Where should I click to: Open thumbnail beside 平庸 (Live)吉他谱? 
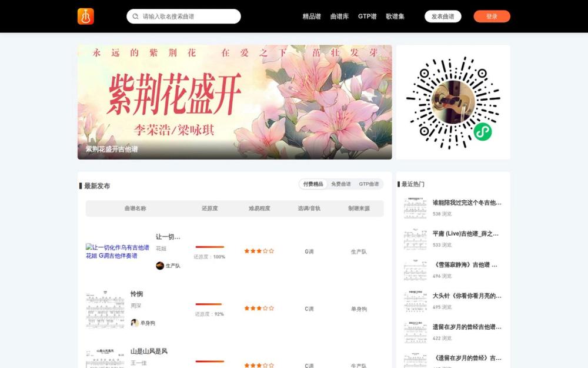pos(415,239)
